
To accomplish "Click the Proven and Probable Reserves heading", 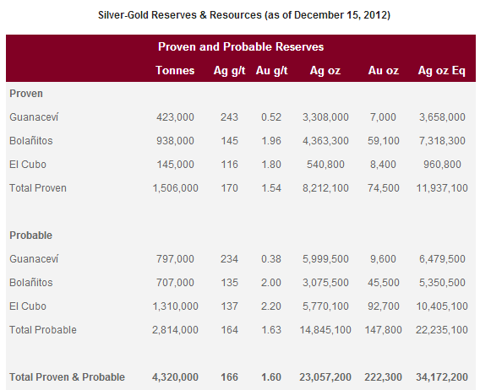I will coord(241,47).
